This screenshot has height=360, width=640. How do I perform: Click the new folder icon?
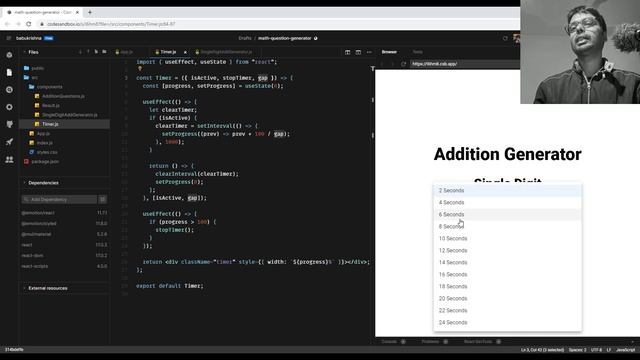[x=104, y=52]
